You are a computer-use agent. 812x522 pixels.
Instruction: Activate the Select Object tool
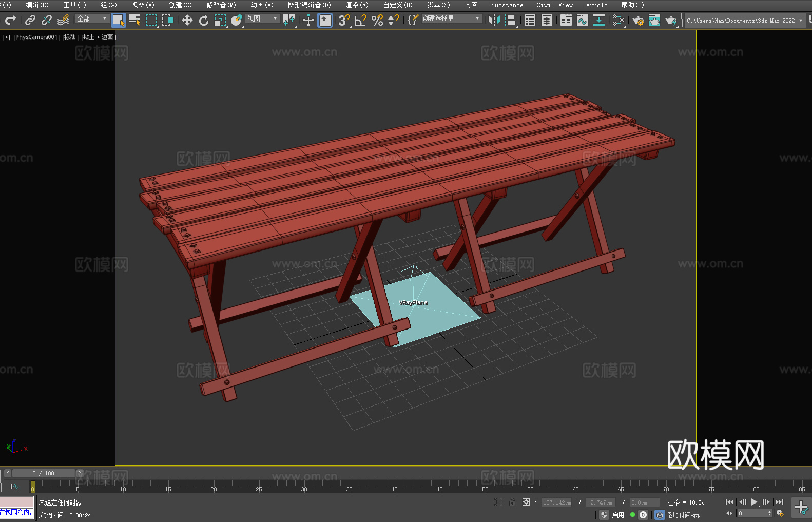click(119, 20)
